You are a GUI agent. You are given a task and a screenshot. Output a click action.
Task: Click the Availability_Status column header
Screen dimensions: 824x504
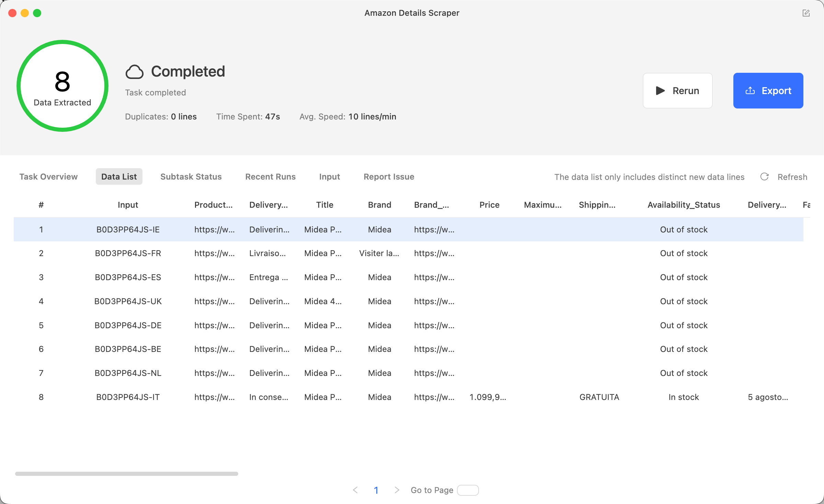point(684,205)
